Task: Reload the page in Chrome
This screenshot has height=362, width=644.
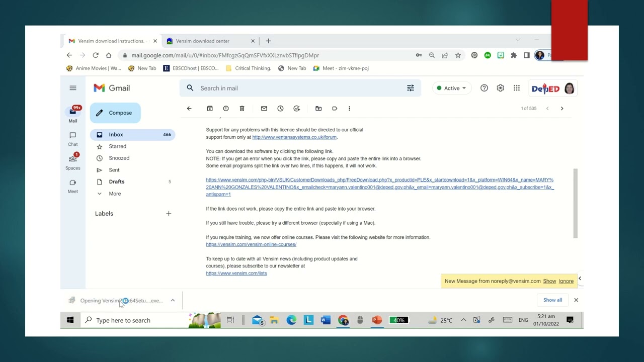Action: [96, 55]
